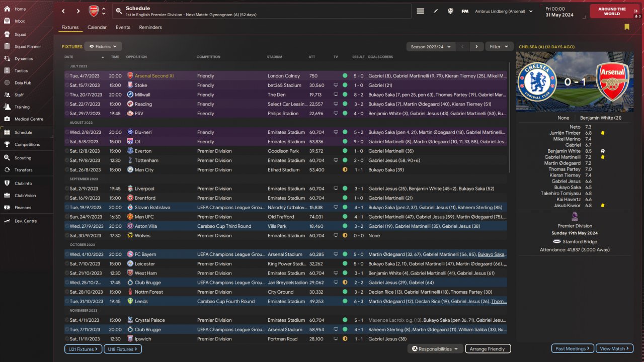The image size is (644, 362).
Task: Open the hamburger menu in top bar
Action: [421, 11]
